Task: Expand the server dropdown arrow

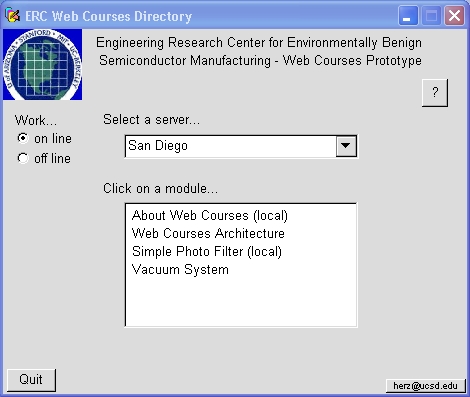Action: tap(346, 146)
